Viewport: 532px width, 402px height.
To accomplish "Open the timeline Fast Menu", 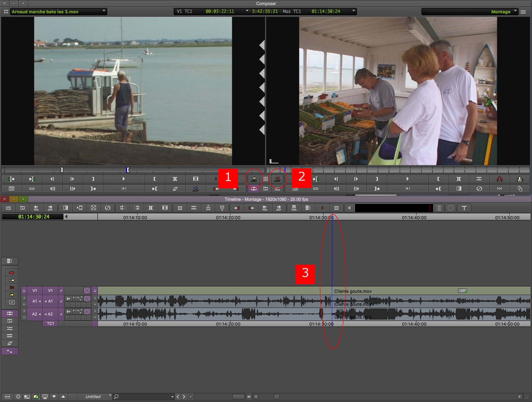I will (7, 397).
